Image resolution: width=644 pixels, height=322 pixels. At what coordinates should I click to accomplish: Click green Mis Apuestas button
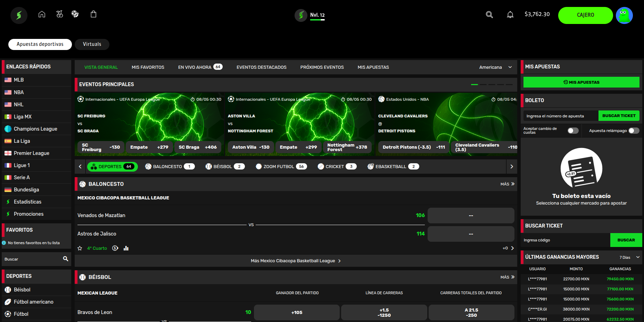click(x=581, y=82)
